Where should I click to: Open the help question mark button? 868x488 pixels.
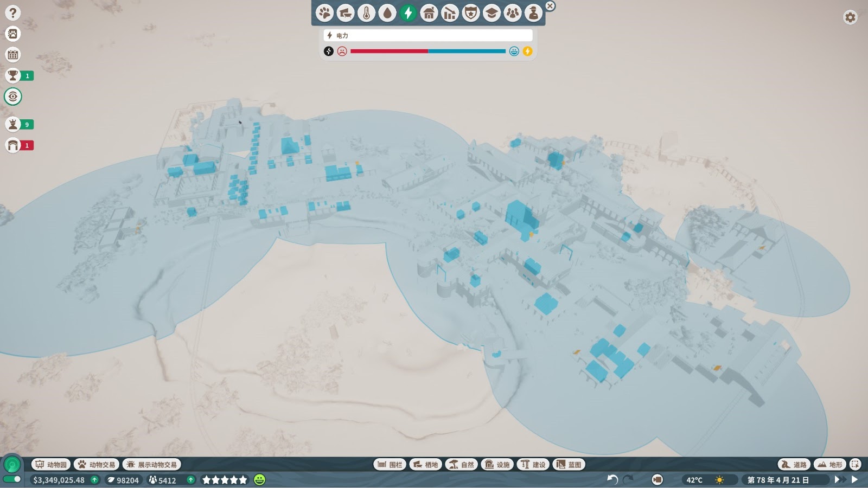[x=13, y=13]
